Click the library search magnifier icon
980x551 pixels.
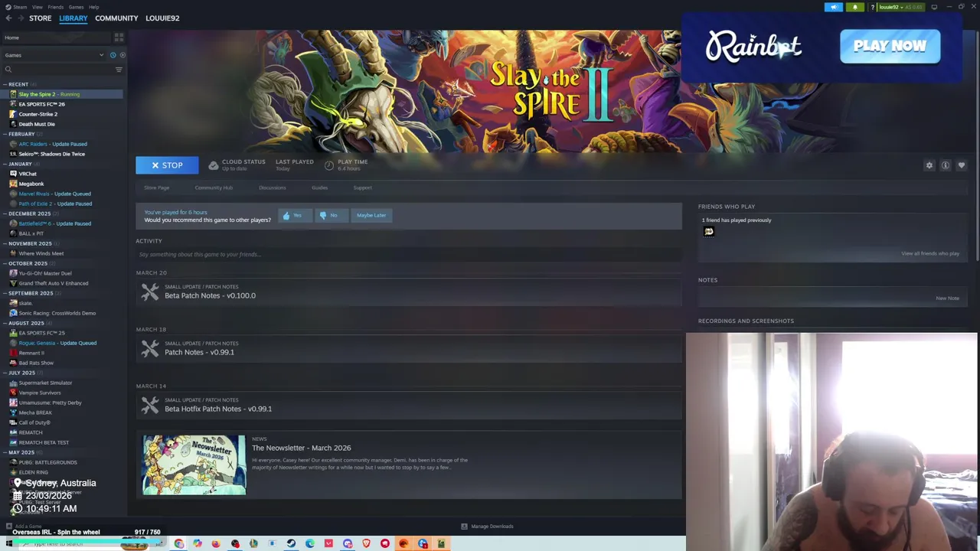[8, 70]
